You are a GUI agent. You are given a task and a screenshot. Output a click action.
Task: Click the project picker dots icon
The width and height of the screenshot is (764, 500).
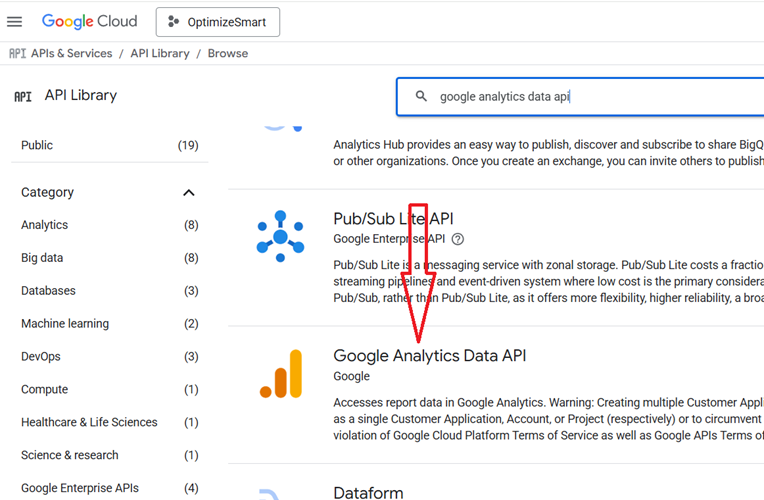pos(173,21)
